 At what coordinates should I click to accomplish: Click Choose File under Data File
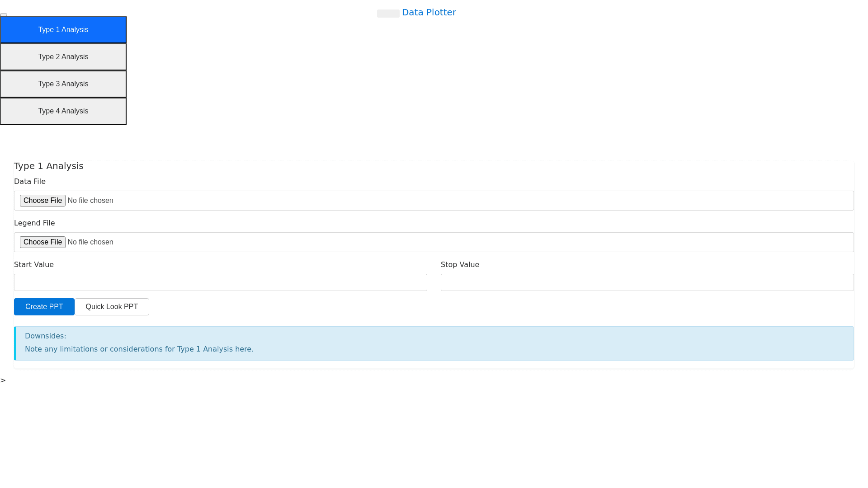(x=42, y=201)
